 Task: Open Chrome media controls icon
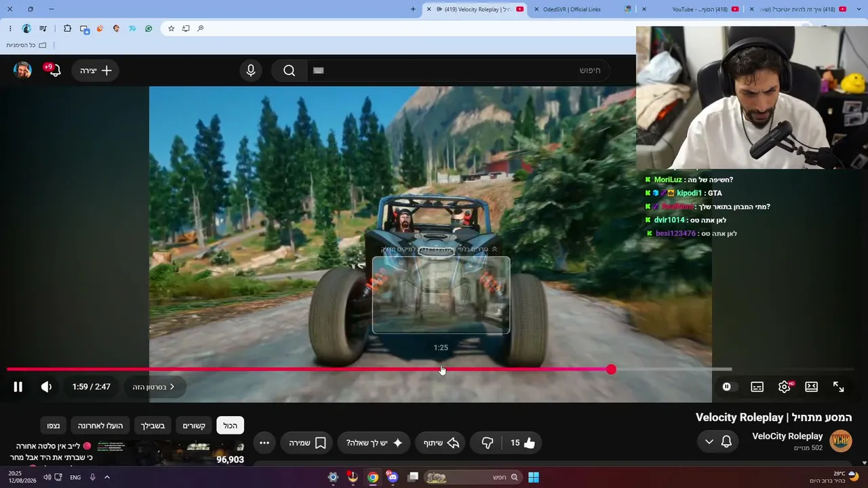(x=43, y=28)
